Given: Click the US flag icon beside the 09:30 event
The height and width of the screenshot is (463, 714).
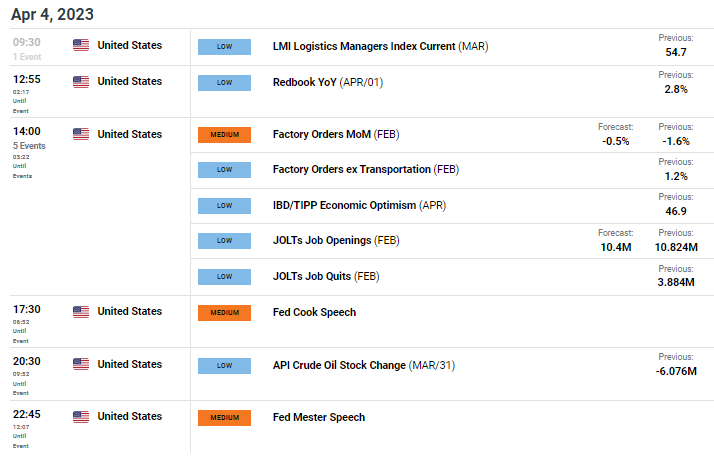Looking at the screenshot, I should coord(81,45).
